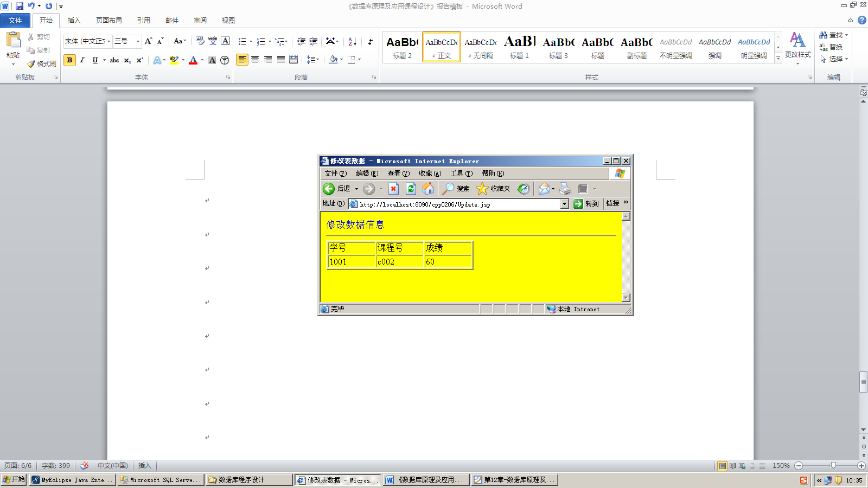Switch to Web Layout view

point(742,466)
